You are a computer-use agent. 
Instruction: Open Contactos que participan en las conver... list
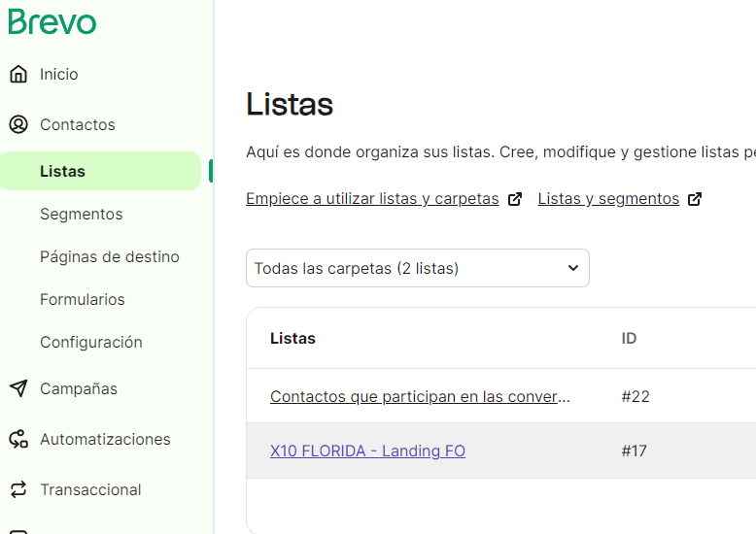tap(420, 397)
